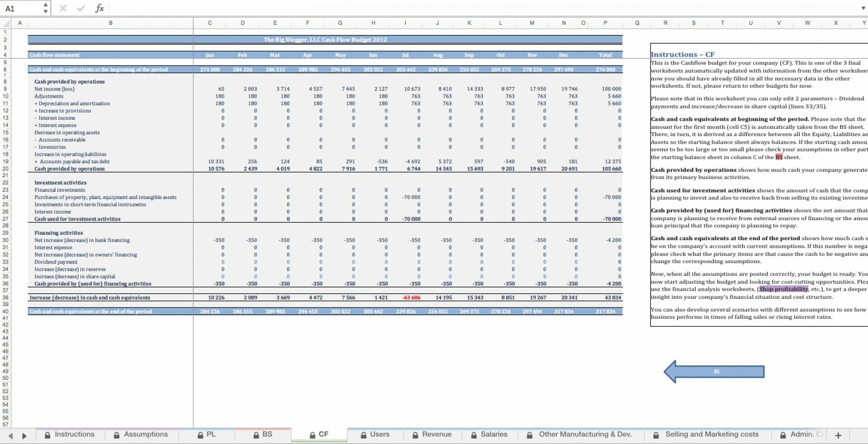Click inside the formula bar input area

[484, 8]
